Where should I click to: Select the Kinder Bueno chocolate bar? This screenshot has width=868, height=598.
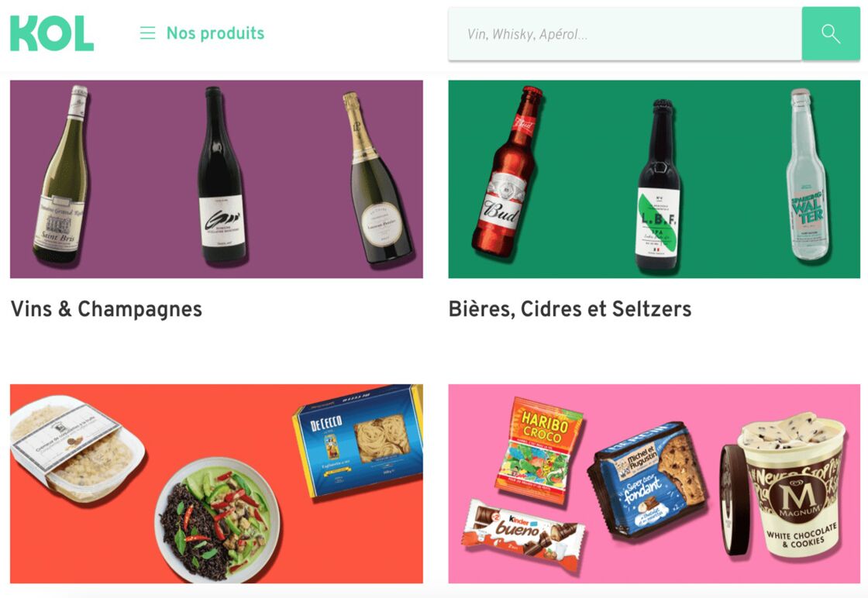523,530
